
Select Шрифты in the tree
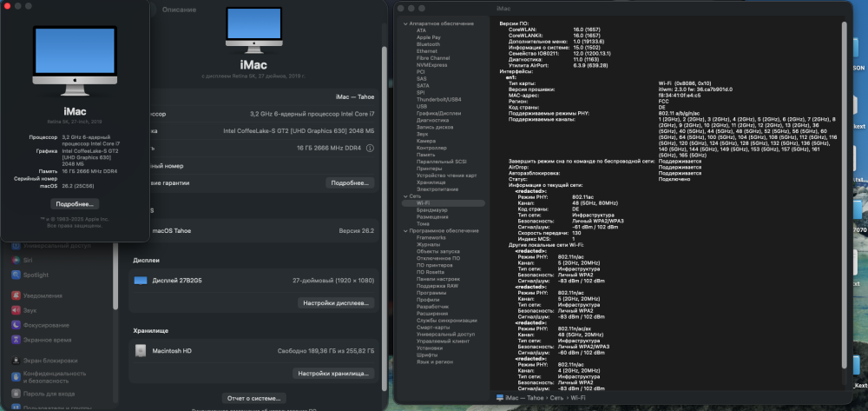[x=427, y=355]
